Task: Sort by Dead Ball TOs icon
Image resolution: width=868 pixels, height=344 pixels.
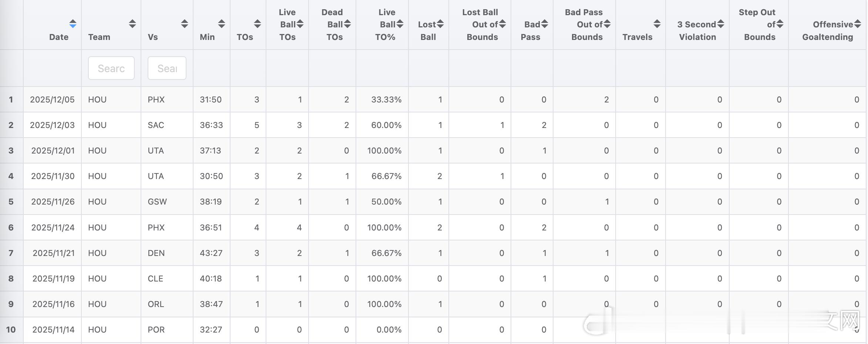Action: pyautogui.click(x=347, y=24)
